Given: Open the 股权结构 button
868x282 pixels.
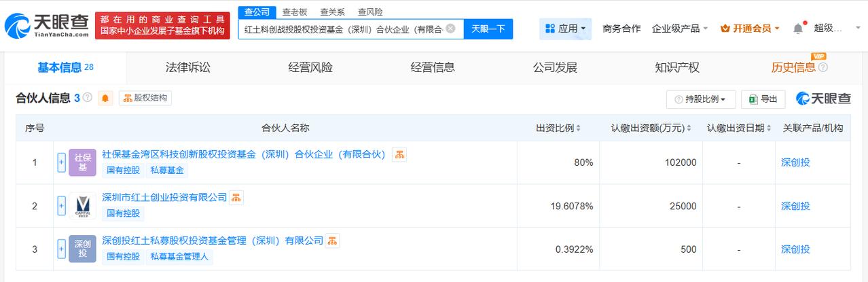Looking at the screenshot, I should 145,99.
